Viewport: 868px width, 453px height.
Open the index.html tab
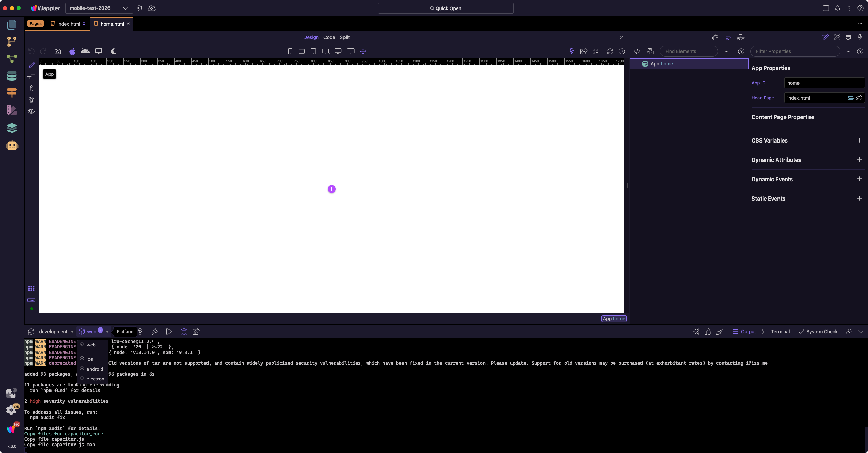(68, 24)
